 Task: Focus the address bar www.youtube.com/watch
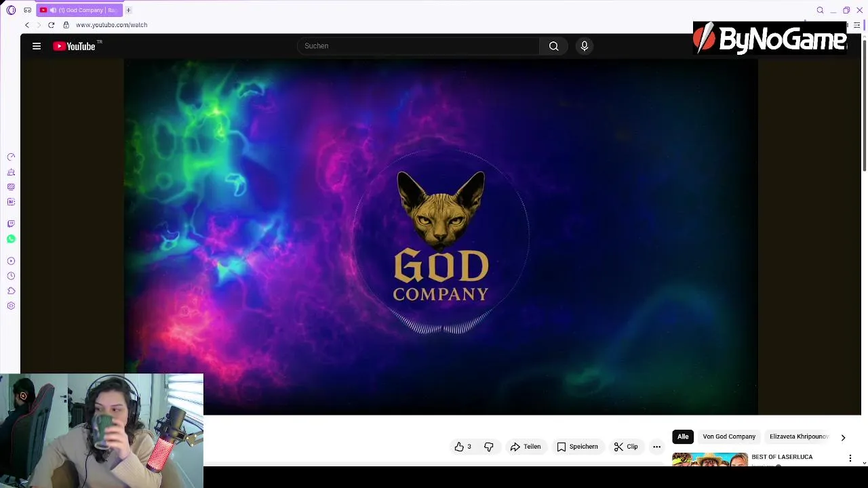click(111, 25)
